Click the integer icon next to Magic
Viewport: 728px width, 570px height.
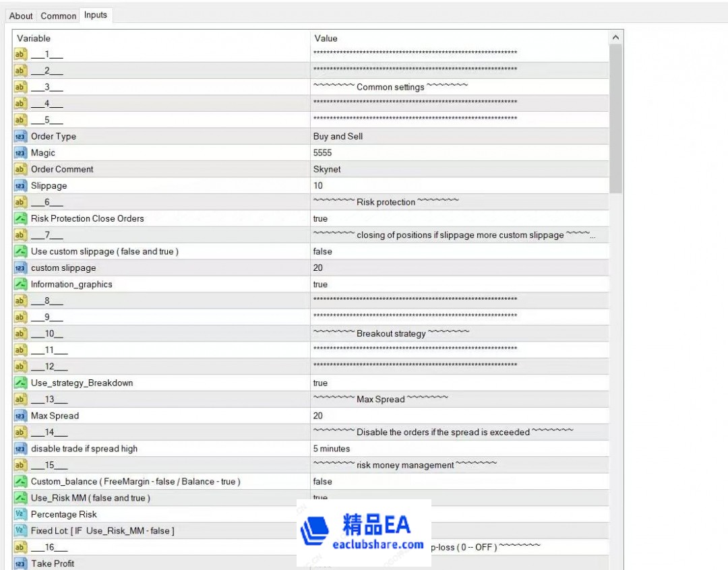20,153
